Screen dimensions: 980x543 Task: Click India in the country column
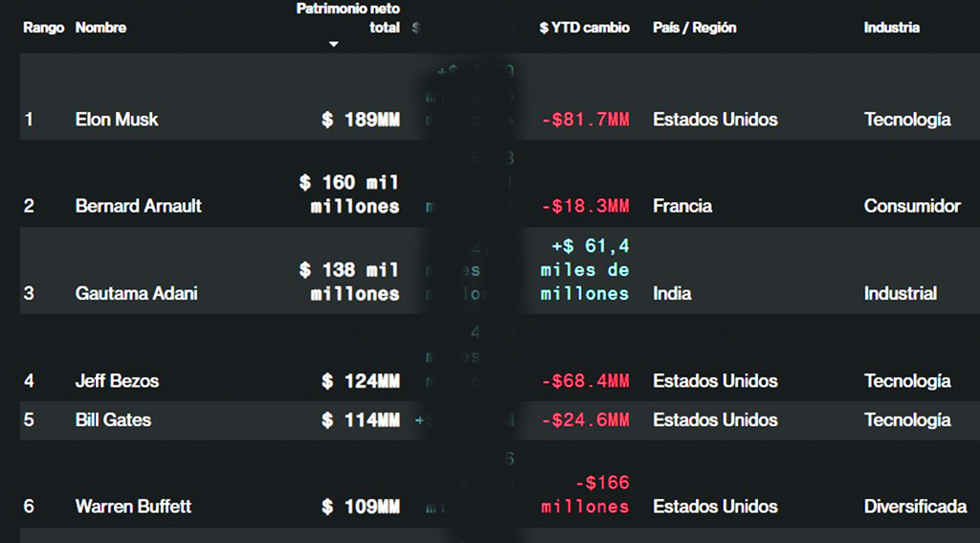tap(671, 294)
